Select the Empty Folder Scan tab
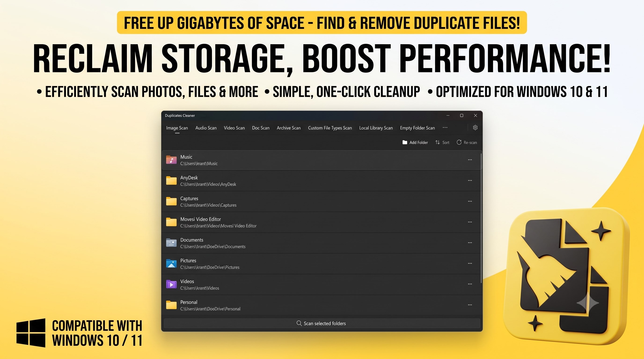This screenshot has height=359, width=644. (x=417, y=128)
